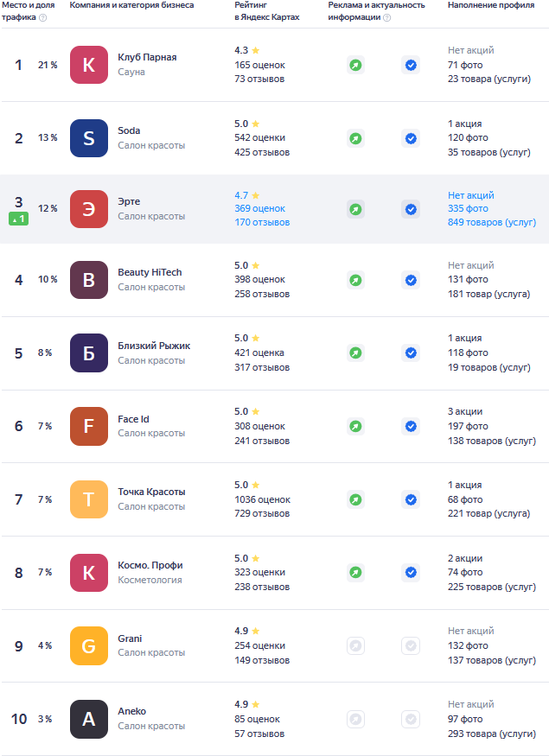The image size is (549, 756).
Task: Click company name 'Клуб Парная'
Action: 147,57
